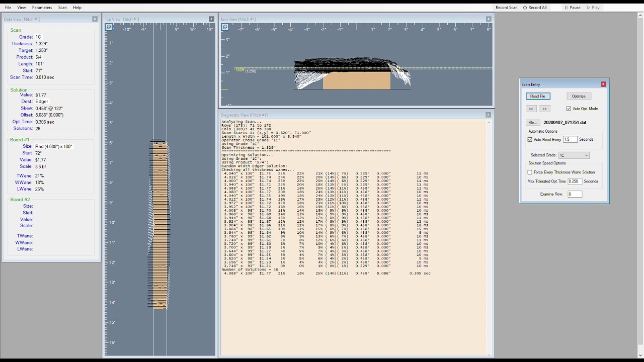Disable the Auto Read Every checkbox

click(x=530, y=140)
